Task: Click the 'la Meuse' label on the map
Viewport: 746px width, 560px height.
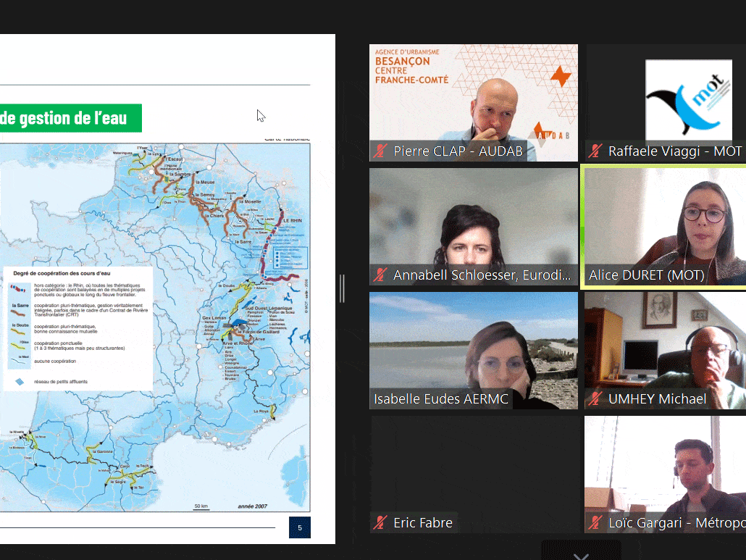Action: coord(206,183)
